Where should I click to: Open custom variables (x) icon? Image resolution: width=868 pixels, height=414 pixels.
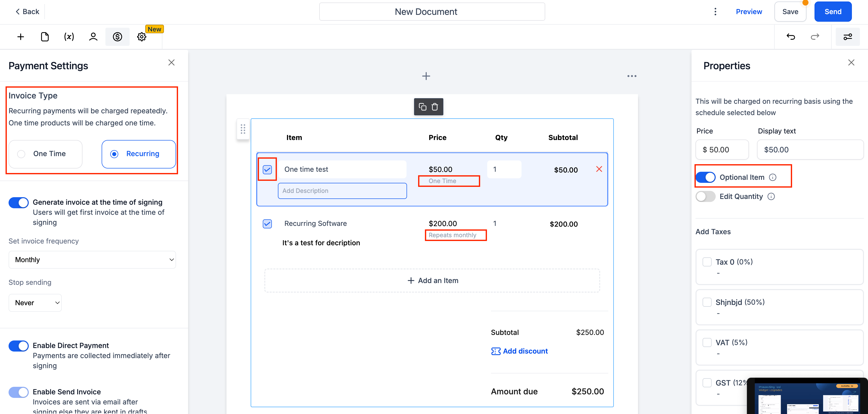click(69, 37)
